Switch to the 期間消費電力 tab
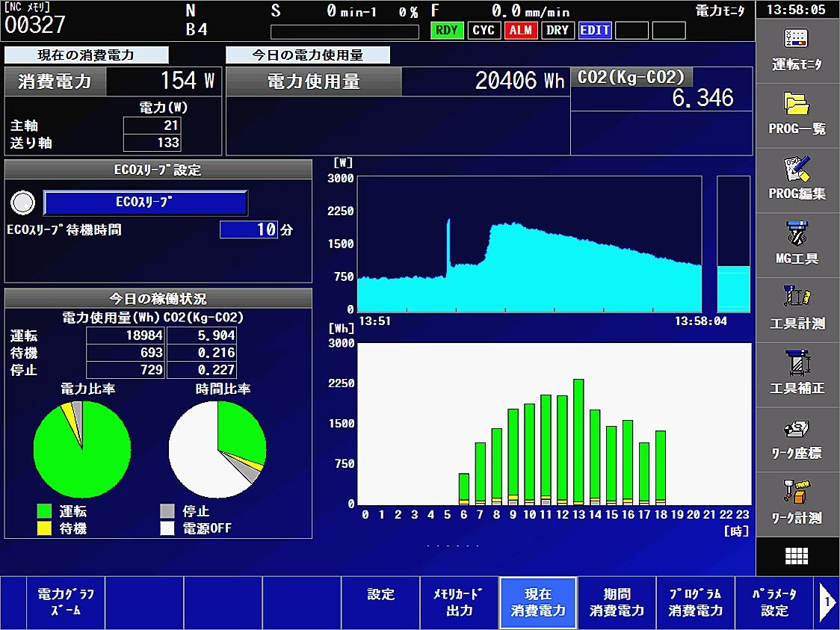Screen dimensions: 840x630 click(x=617, y=602)
